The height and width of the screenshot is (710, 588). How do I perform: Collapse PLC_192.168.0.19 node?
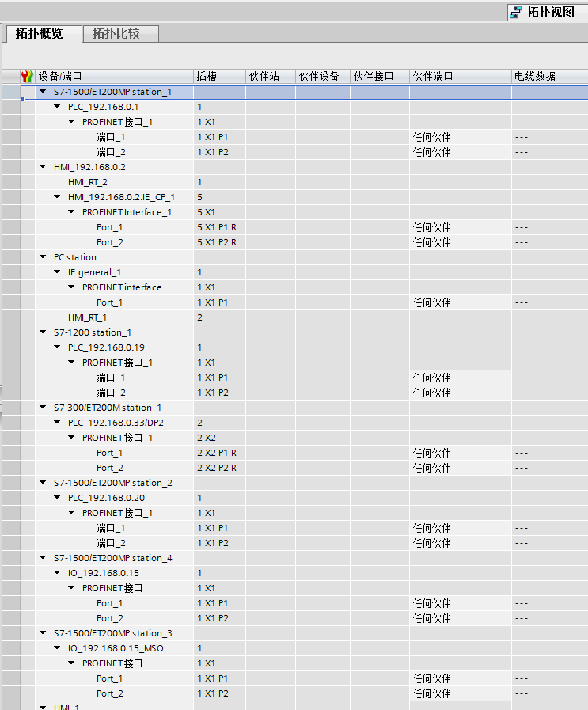coord(57,347)
